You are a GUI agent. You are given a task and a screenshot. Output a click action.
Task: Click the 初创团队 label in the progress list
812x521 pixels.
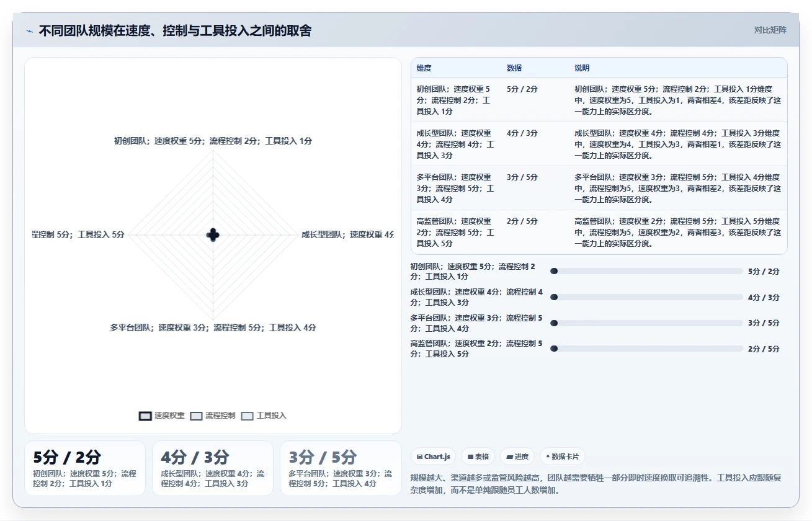476,271
